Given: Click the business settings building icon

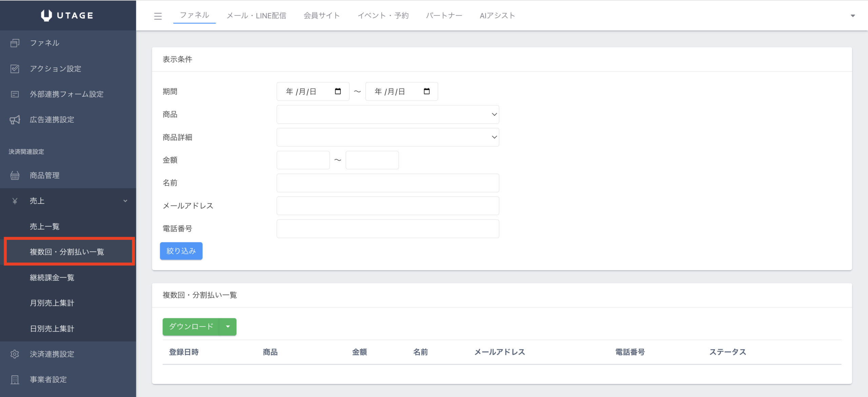Looking at the screenshot, I should [x=15, y=379].
